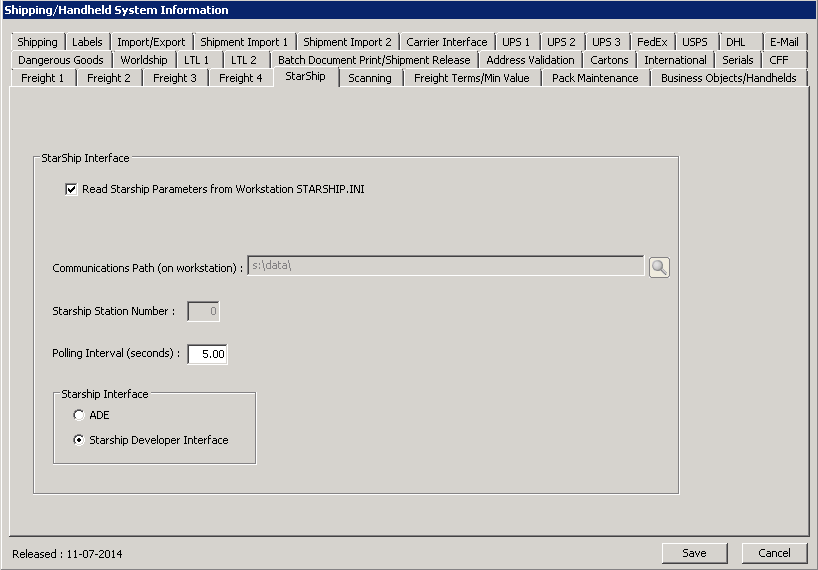Viewport: 818px width, 570px height.
Task: Open the Carrier Interface tab
Action: point(447,42)
